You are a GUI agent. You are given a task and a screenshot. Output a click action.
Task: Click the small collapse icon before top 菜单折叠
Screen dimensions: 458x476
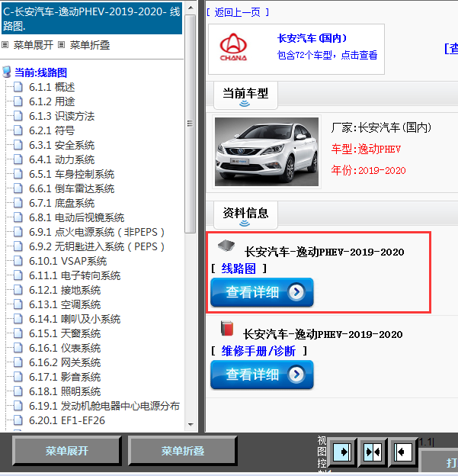61,45
